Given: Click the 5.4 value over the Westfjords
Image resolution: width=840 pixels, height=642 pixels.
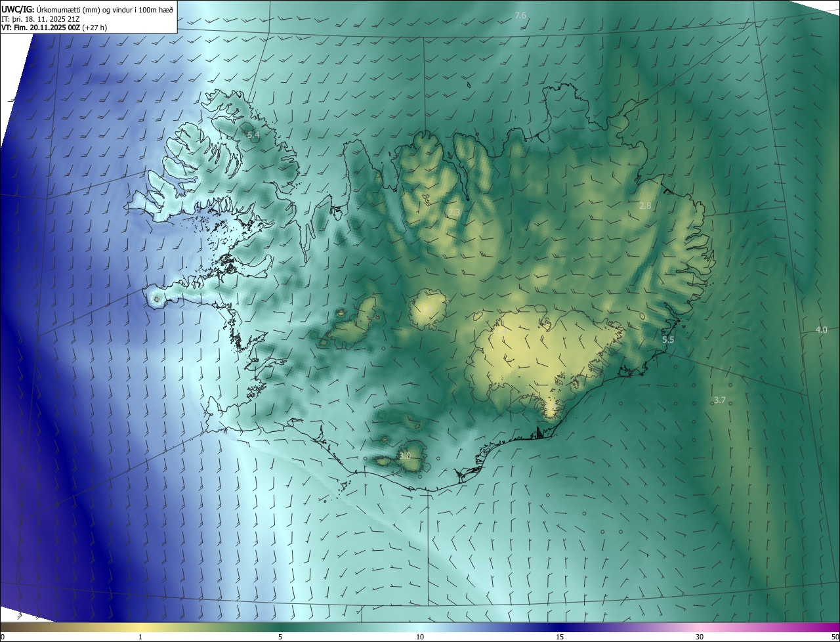Looking at the screenshot, I should [253, 135].
